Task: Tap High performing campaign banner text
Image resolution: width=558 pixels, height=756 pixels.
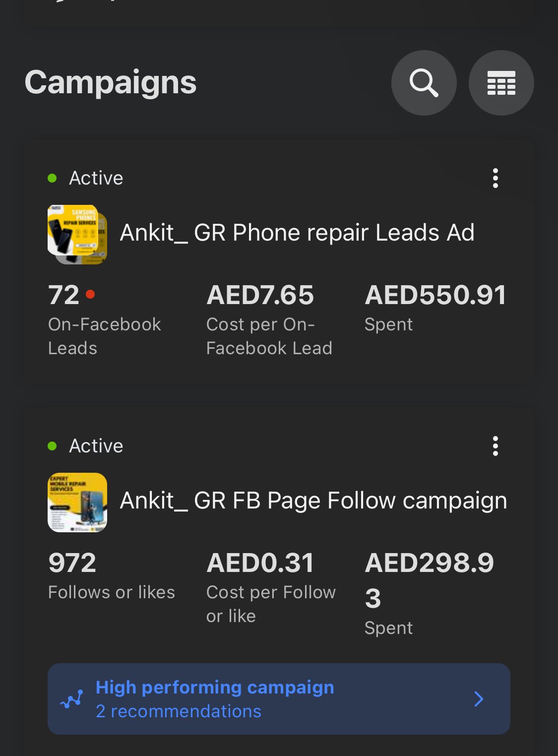Action: (215, 688)
